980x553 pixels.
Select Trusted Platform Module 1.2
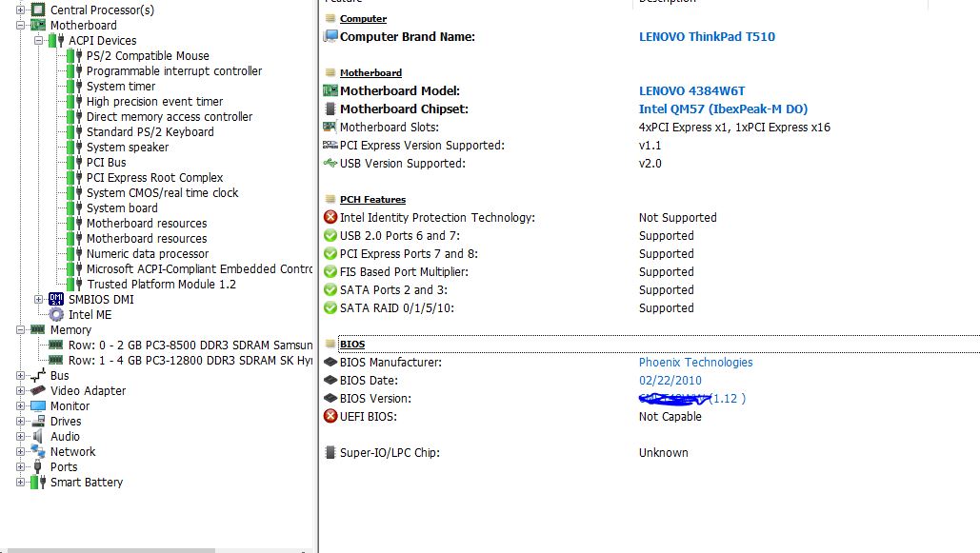coord(161,285)
